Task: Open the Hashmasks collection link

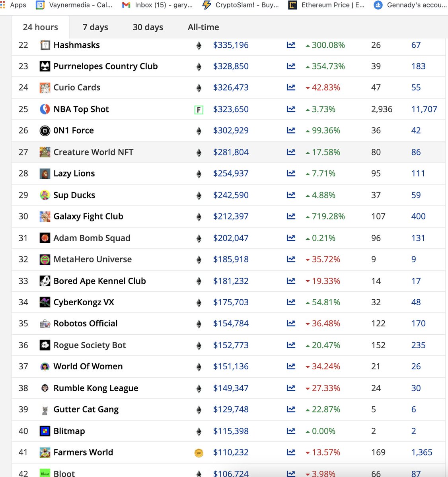Action: (77, 45)
